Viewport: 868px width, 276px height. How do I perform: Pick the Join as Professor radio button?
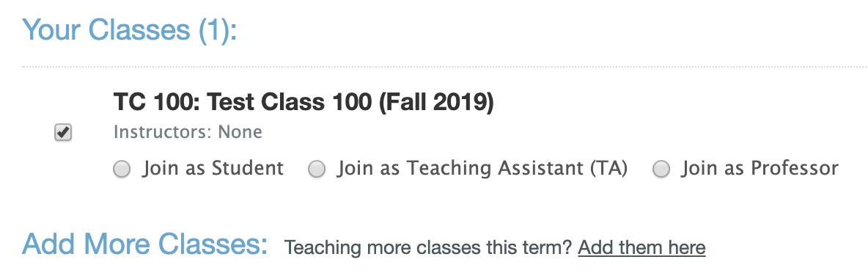[661, 169]
